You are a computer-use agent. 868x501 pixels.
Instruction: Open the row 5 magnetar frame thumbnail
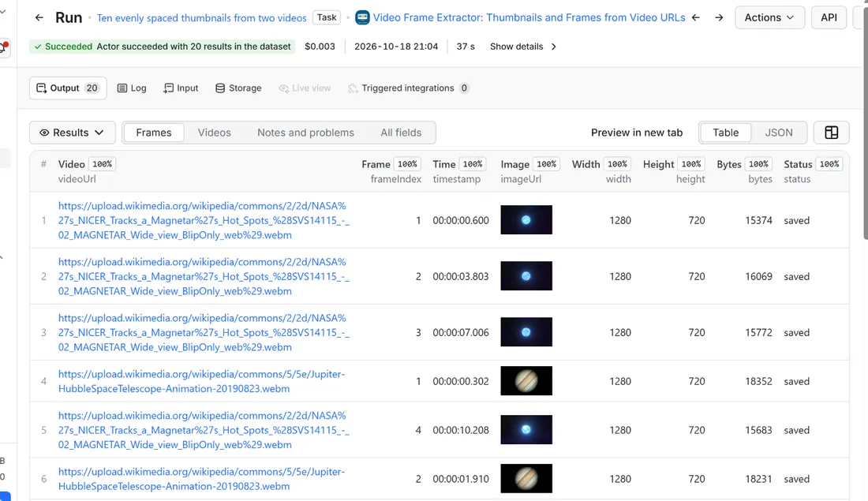[x=526, y=429]
